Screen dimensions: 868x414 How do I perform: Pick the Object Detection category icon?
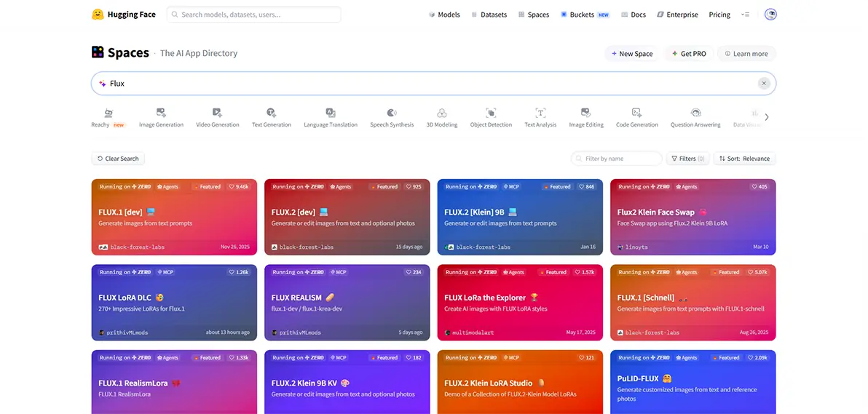point(491,112)
